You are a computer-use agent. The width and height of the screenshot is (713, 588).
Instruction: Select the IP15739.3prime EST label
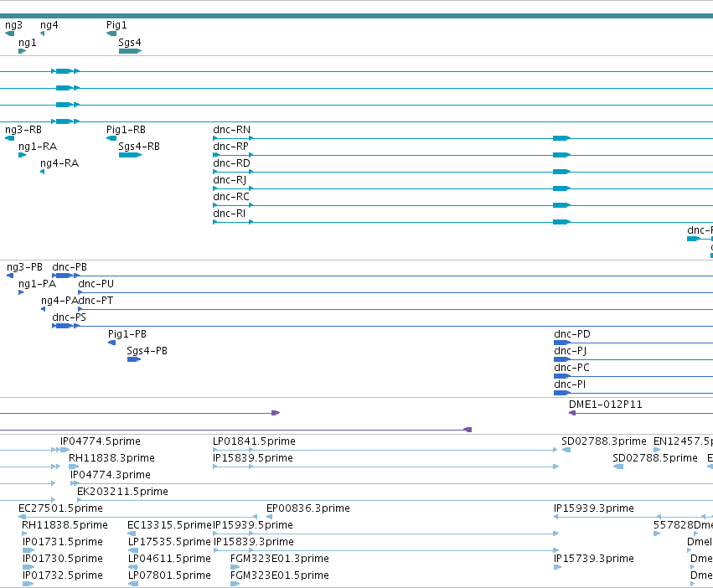(x=594, y=559)
